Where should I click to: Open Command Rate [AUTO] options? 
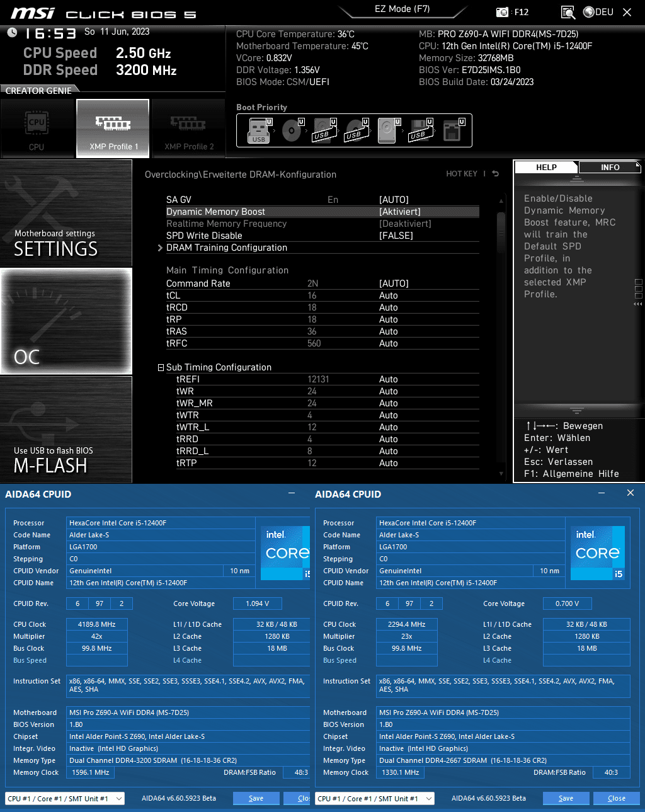pos(394,283)
